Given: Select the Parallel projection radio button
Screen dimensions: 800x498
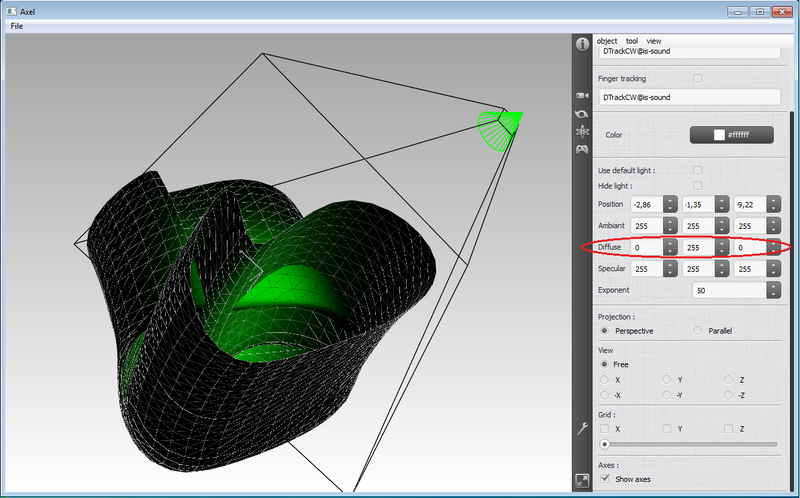Looking at the screenshot, I should [697, 331].
